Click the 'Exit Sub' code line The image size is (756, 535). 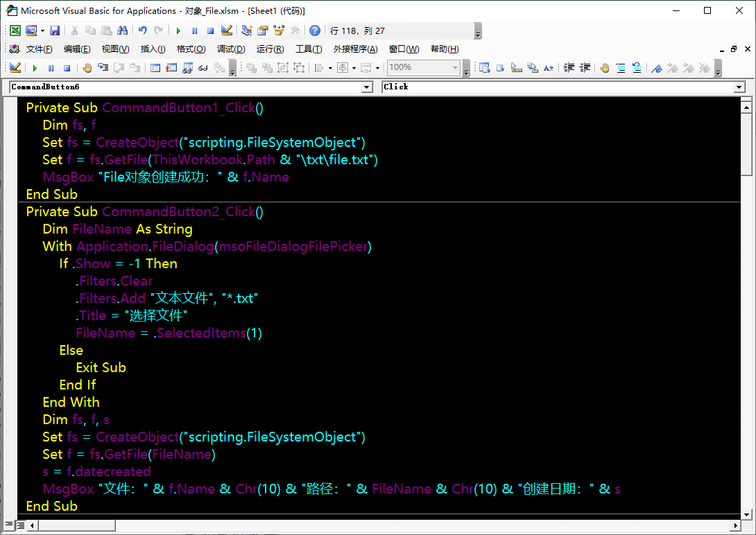click(x=101, y=367)
